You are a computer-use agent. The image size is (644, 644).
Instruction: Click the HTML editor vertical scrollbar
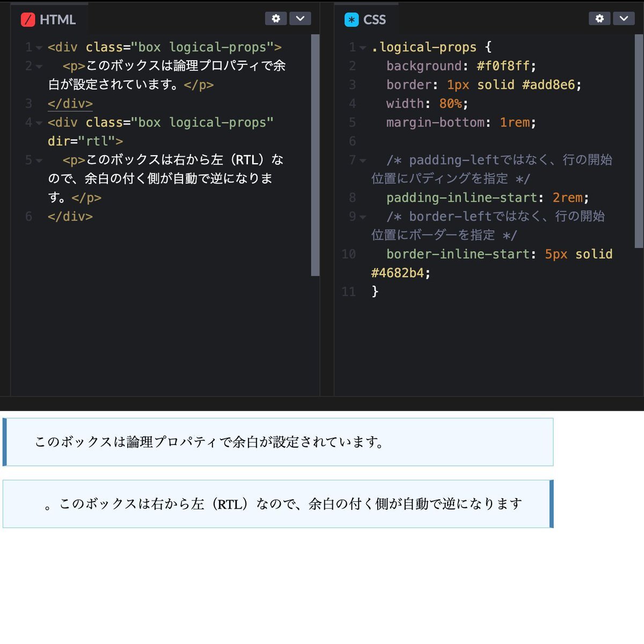pyautogui.click(x=315, y=155)
